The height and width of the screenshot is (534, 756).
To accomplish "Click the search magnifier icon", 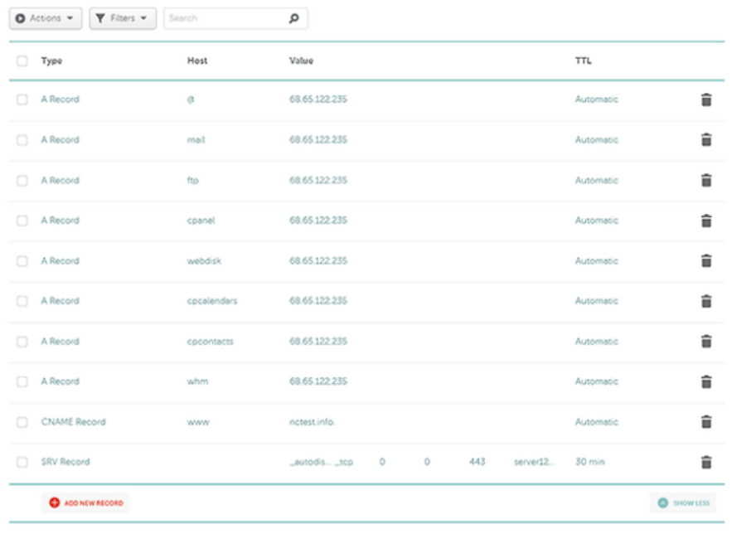I will pyautogui.click(x=293, y=18).
